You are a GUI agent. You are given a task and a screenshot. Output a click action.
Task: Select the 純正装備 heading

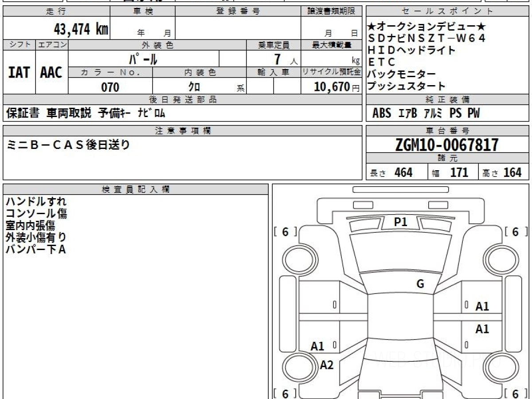click(x=448, y=100)
